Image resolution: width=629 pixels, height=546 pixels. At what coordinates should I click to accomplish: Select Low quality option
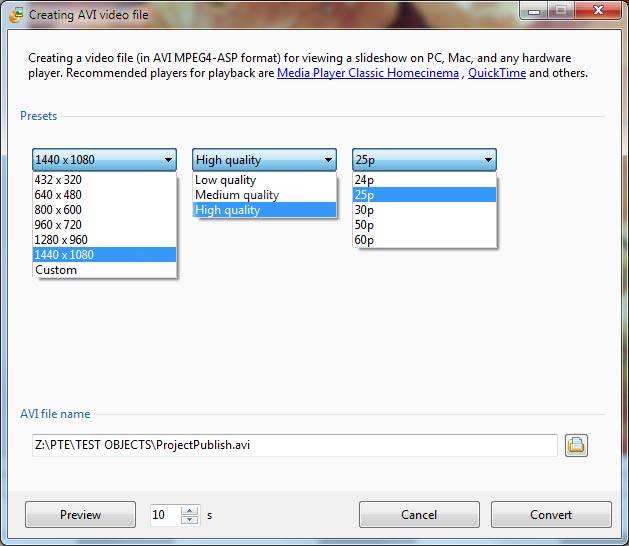(225, 180)
